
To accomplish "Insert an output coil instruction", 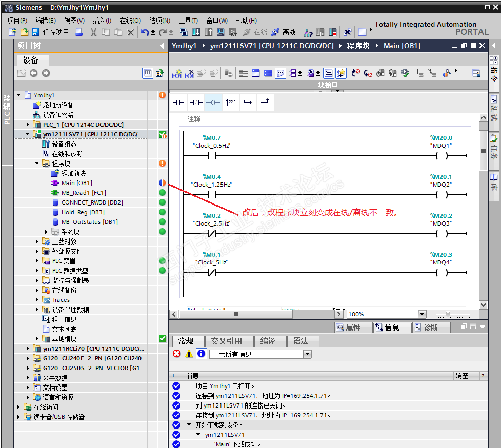I will 213,103.
